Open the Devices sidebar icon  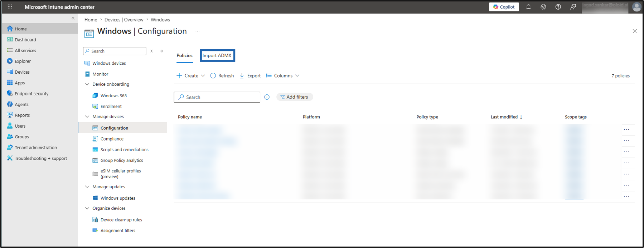pyautogui.click(x=10, y=72)
